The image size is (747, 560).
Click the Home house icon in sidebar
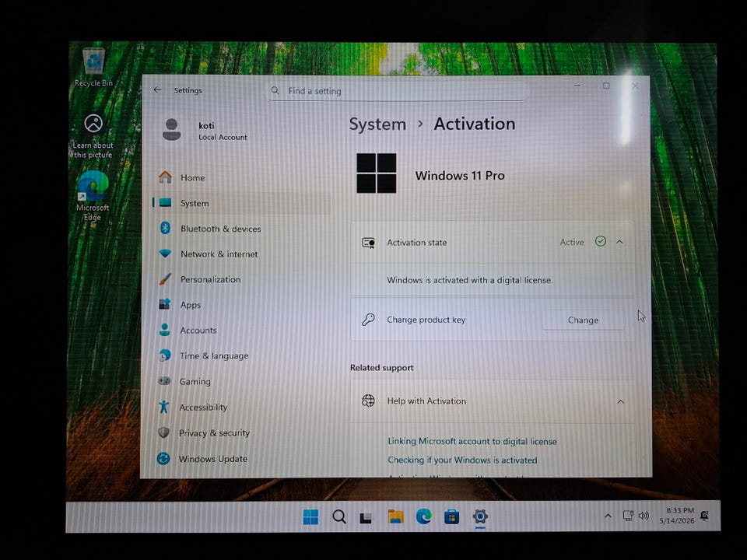tap(165, 177)
